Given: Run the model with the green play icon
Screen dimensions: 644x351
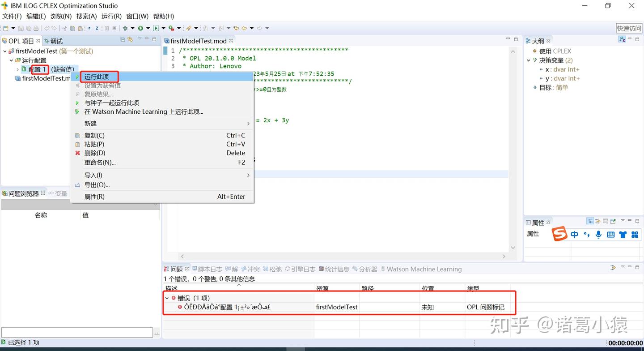Looking at the screenshot, I should (x=140, y=28).
